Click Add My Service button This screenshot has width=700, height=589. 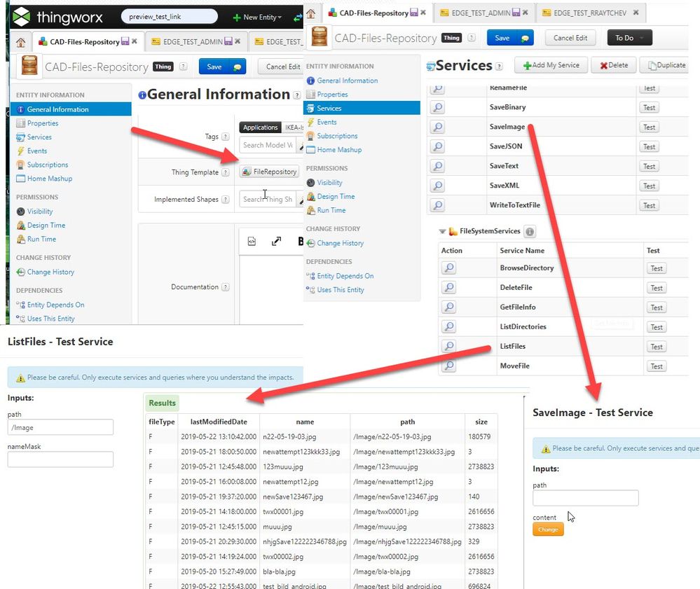pos(551,65)
